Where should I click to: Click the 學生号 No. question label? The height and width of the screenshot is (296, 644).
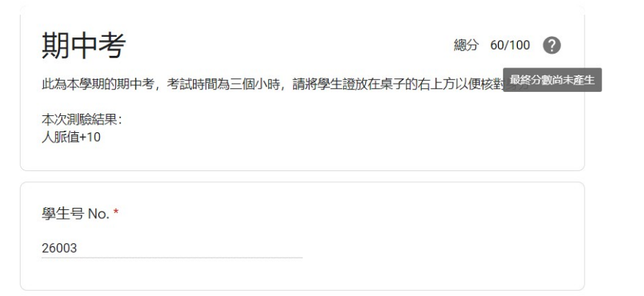76,214
